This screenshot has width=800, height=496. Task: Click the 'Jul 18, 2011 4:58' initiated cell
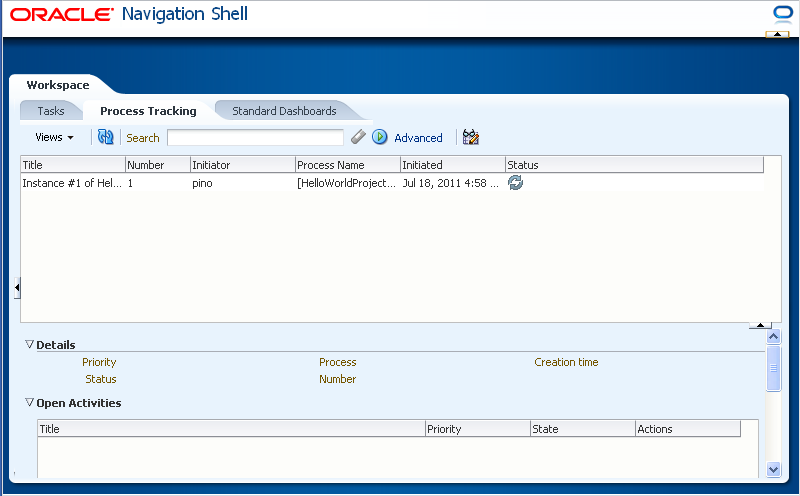451,183
